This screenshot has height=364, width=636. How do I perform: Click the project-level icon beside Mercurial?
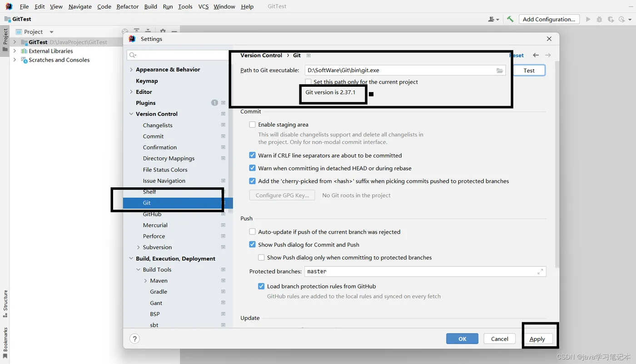223,225
